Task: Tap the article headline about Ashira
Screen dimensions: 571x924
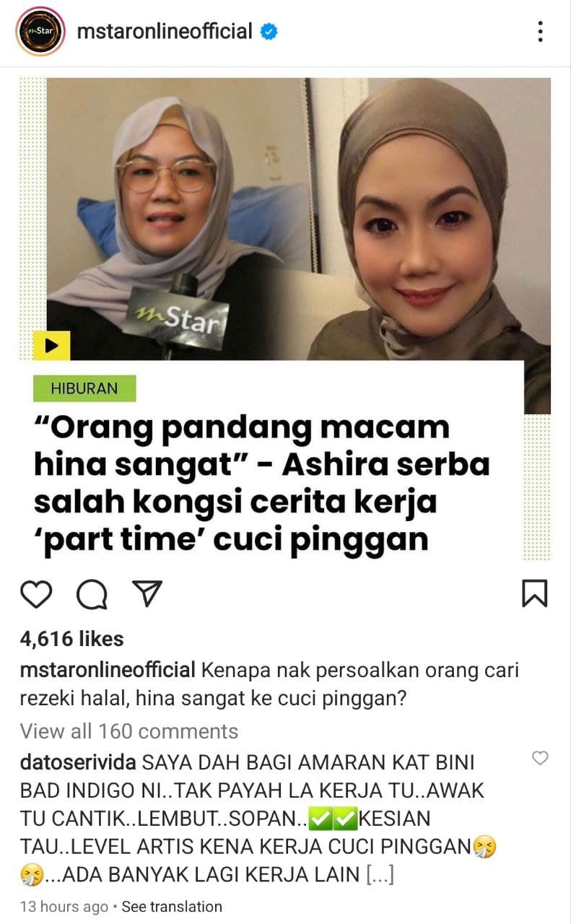Action: click(x=261, y=483)
